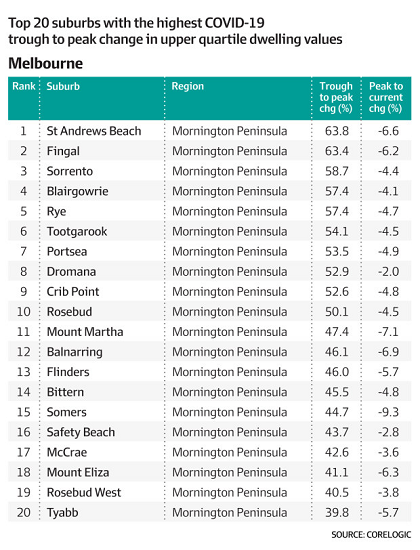Click the Mount Martha suburb cell
The image size is (420, 550).
(x=85, y=332)
